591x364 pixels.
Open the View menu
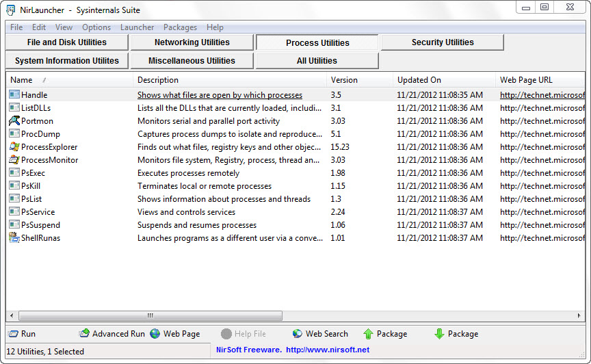point(64,27)
